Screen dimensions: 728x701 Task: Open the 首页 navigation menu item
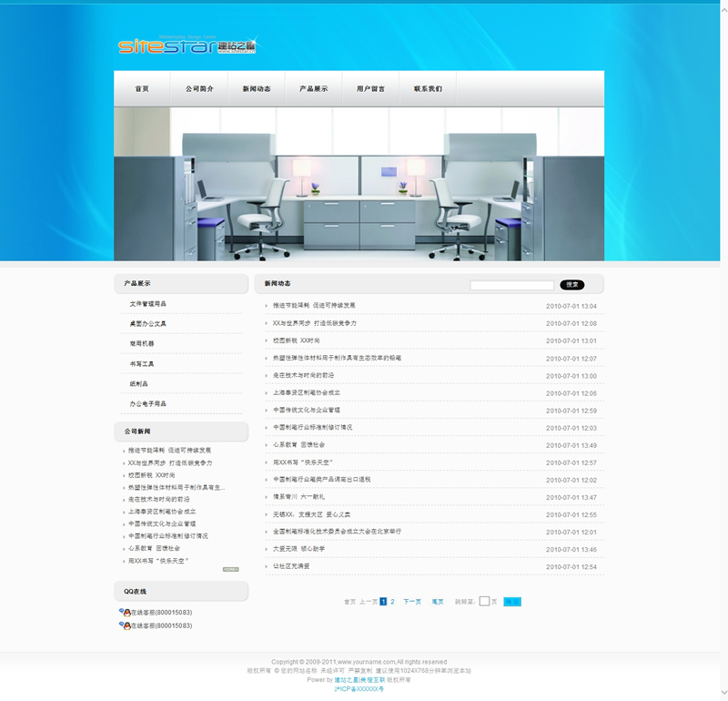coord(142,89)
